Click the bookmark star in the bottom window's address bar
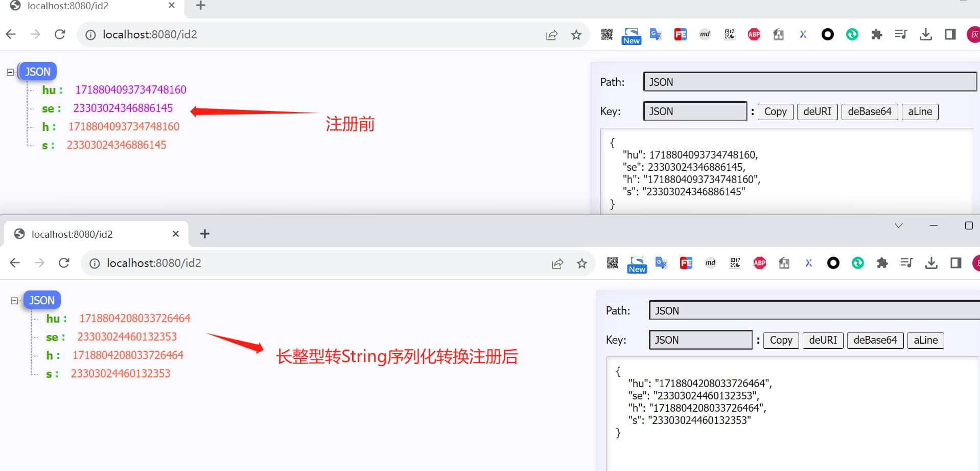Screen dimensions: 980x471 click(x=581, y=263)
